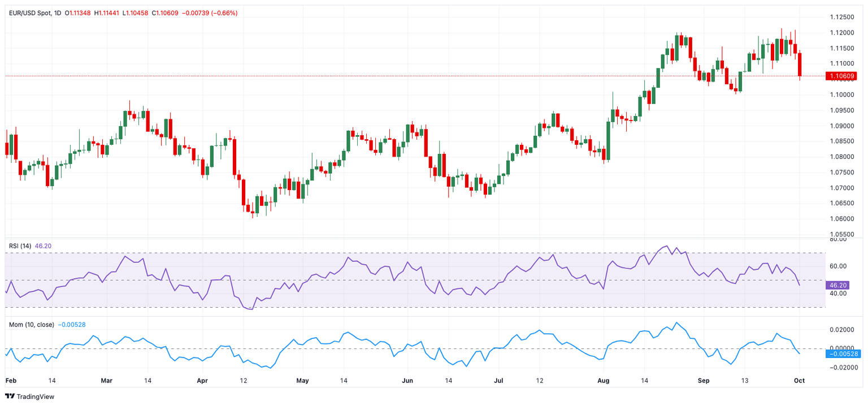Click the 1.06500 price axis label

point(841,203)
